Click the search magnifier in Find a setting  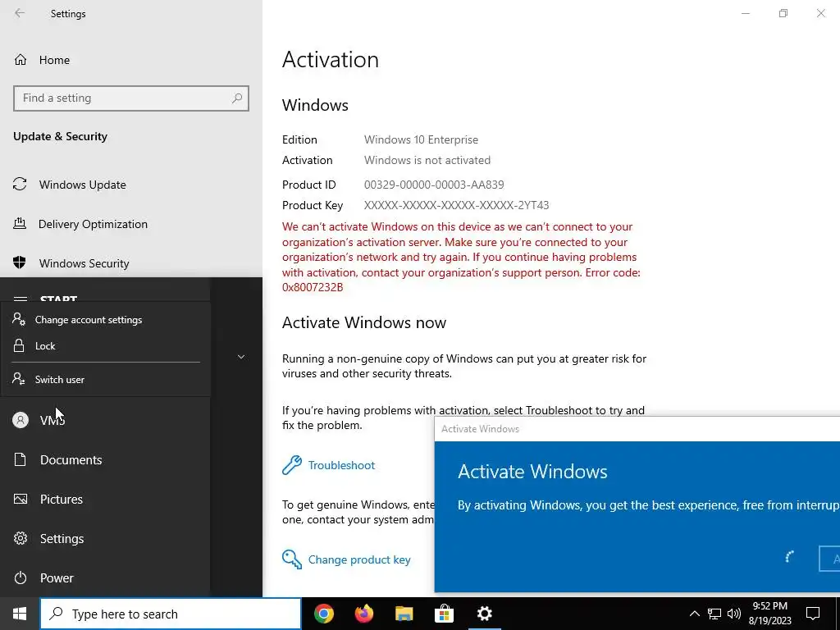(237, 98)
